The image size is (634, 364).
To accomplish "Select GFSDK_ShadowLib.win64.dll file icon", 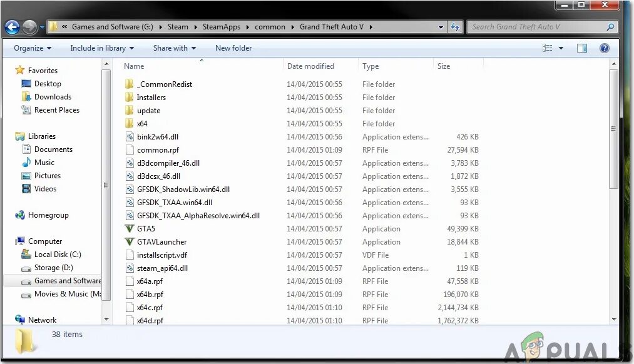I will click(x=130, y=189).
